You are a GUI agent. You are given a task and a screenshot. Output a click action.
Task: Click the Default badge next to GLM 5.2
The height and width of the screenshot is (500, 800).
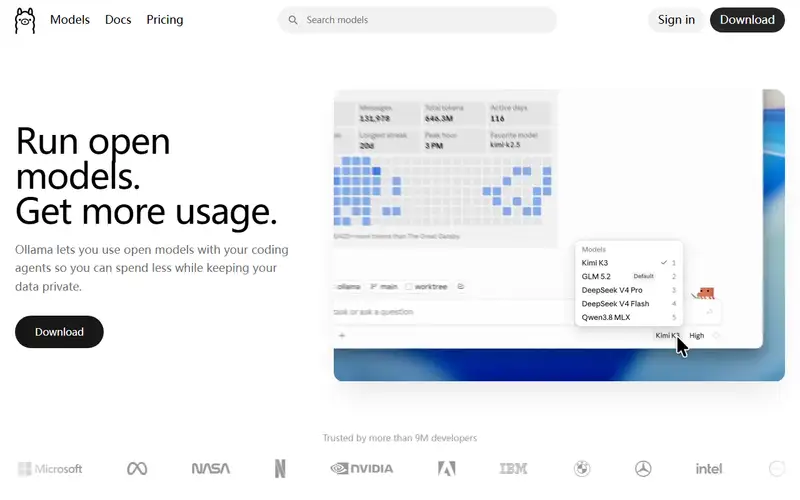pyautogui.click(x=643, y=276)
